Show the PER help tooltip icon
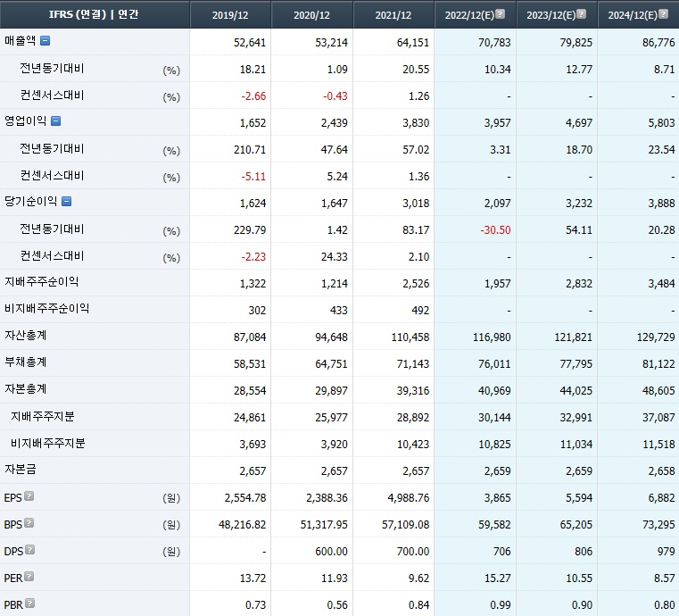 [x=29, y=577]
